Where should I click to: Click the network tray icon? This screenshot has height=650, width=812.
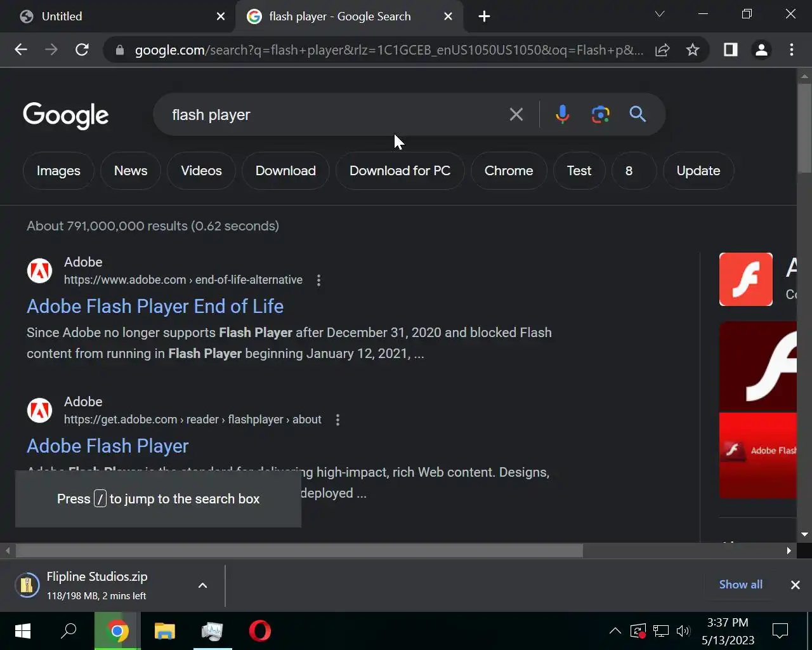(x=661, y=631)
